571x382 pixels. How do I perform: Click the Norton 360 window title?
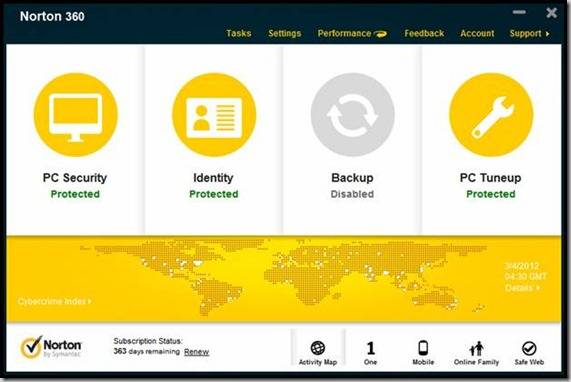52,16
